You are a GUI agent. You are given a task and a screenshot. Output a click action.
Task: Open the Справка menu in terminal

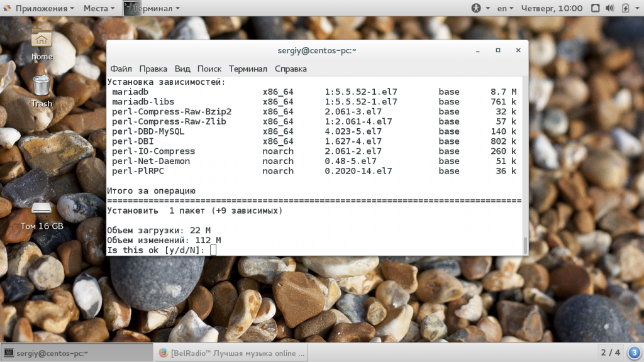pyautogui.click(x=291, y=69)
